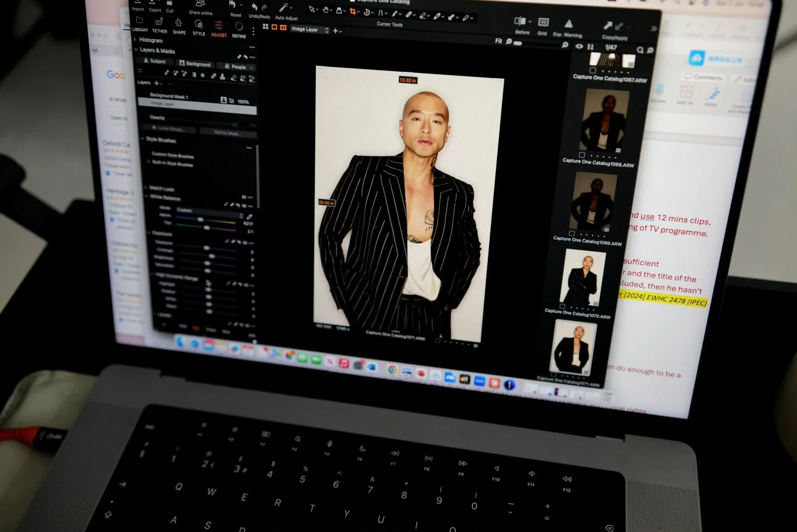
Task: Click the Grid overlay icon
Action: point(543,22)
